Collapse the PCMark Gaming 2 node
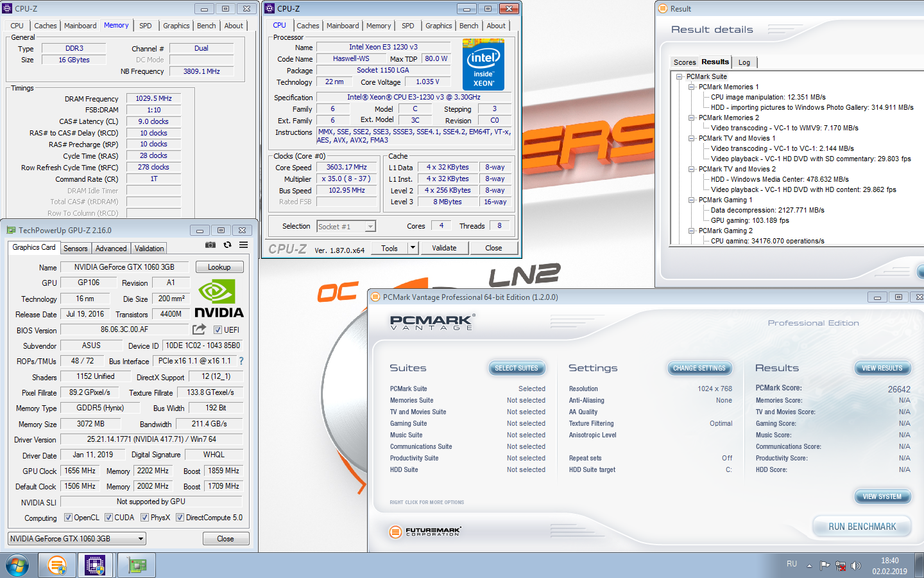The image size is (924, 578). click(692, 231)
